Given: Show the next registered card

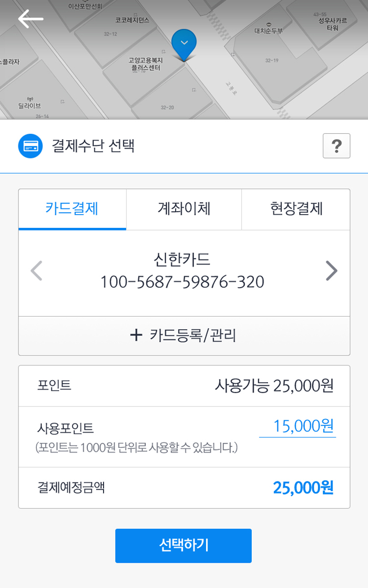Looking at the screenshot, I should [x=331, y=271].
